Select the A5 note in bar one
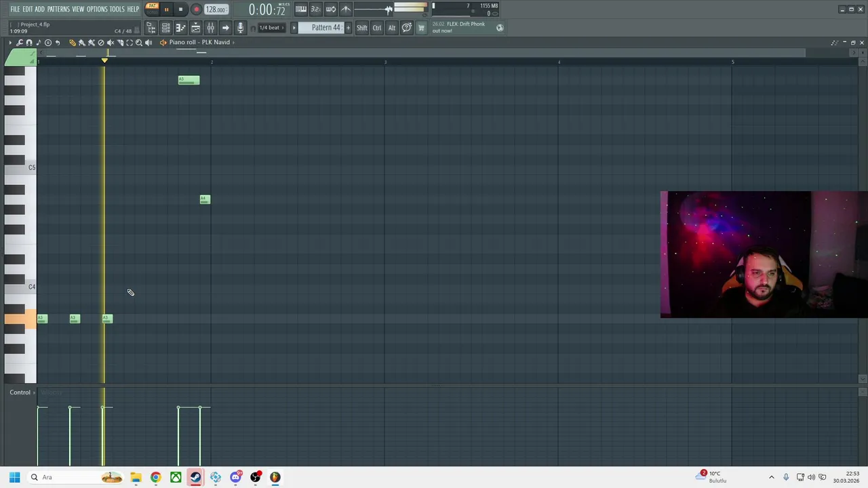Image resolution: width=868 pixels, height=488 pixels. [x=189, y=80]
